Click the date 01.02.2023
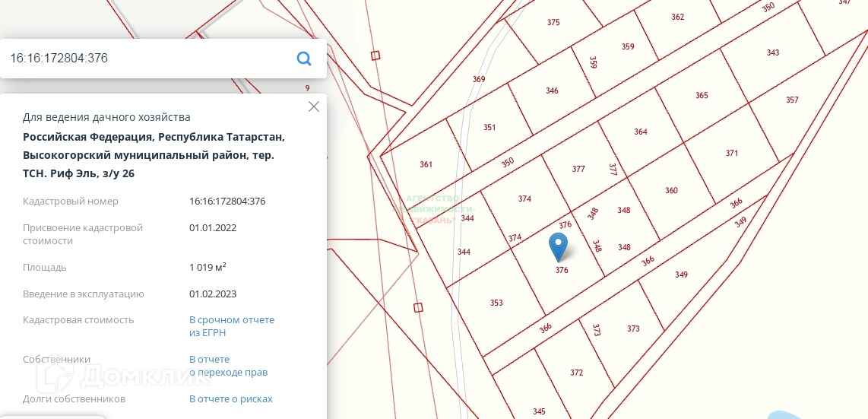Image resolution: width=868 pixels, height=419 pixels. coord(213,294)
